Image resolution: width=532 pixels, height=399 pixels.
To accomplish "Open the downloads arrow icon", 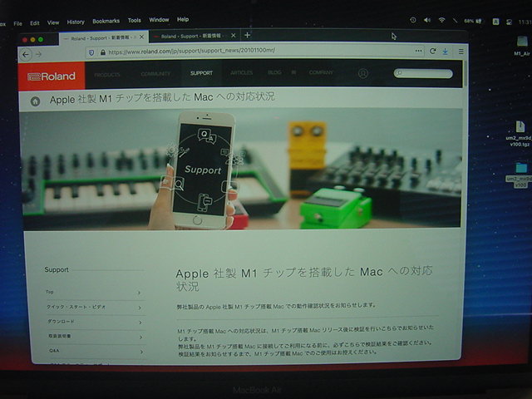I will pyautogui.click(x=446, y=52).
